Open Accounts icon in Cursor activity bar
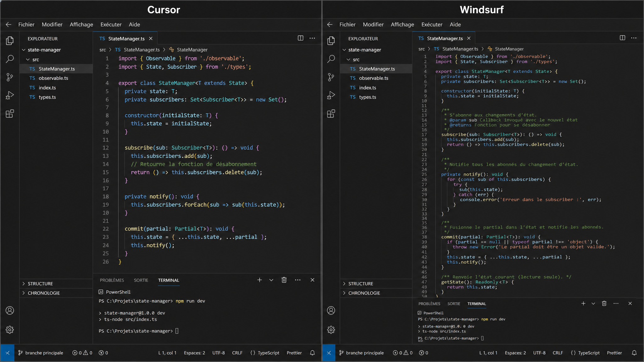The width and height of the screenshot is (644, 362). (x=10, y=310)
